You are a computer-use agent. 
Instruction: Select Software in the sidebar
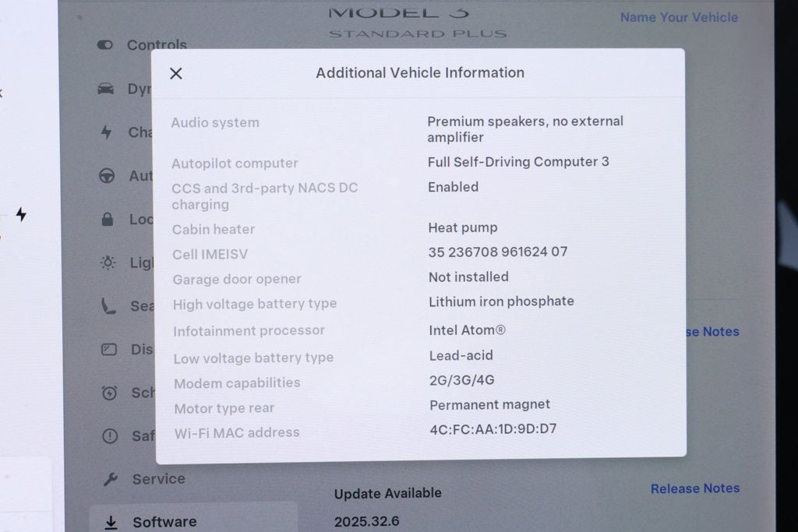[x=164, y=521]
